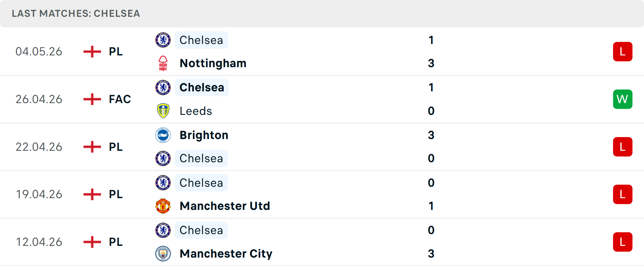Click Manchester City club crest
The height and width of the screenshot is (266, 644).
point(163,254)
